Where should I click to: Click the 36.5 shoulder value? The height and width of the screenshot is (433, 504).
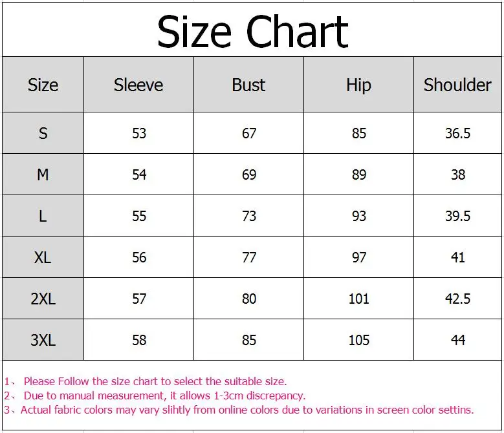457,133
